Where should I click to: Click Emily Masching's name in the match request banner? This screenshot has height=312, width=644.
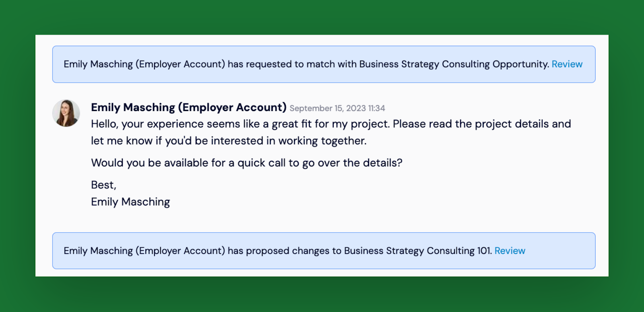click(x=98, y=64)
